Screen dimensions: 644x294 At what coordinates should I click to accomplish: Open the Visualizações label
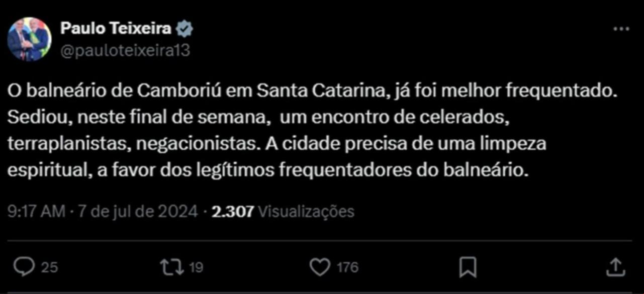[306, 212]
